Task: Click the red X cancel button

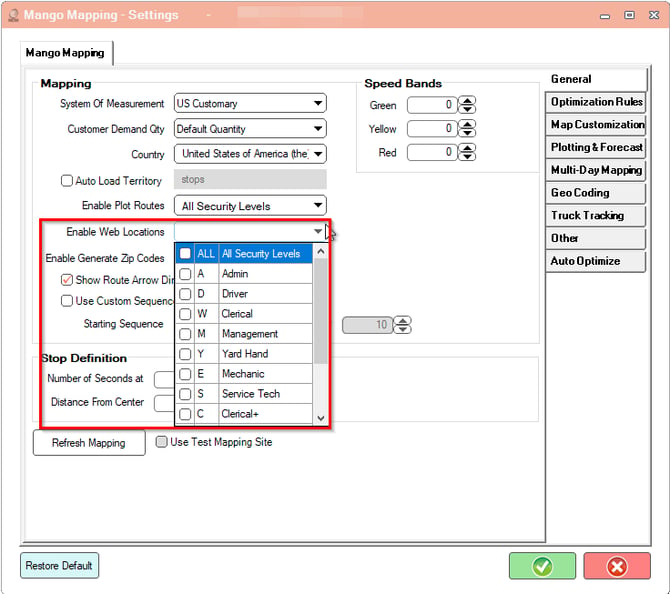Action: (617, 566)
